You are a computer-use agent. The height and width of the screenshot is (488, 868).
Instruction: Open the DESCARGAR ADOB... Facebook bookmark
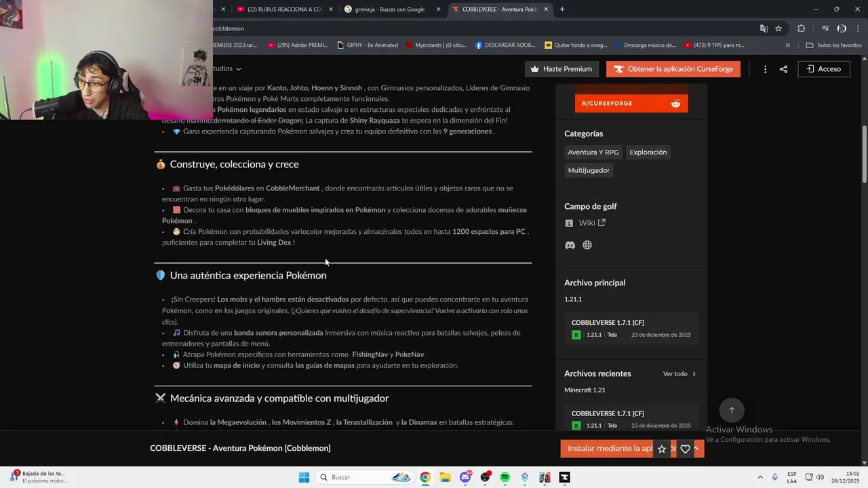[505, 45]
